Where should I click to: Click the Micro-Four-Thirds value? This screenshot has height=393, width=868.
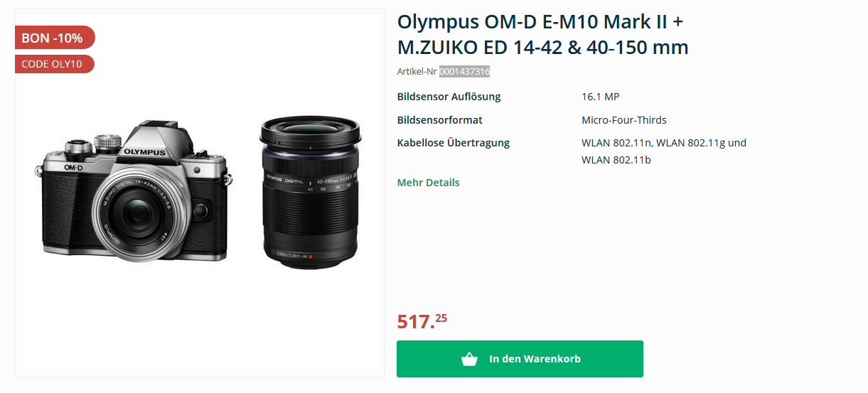click(x=623, y=120)
